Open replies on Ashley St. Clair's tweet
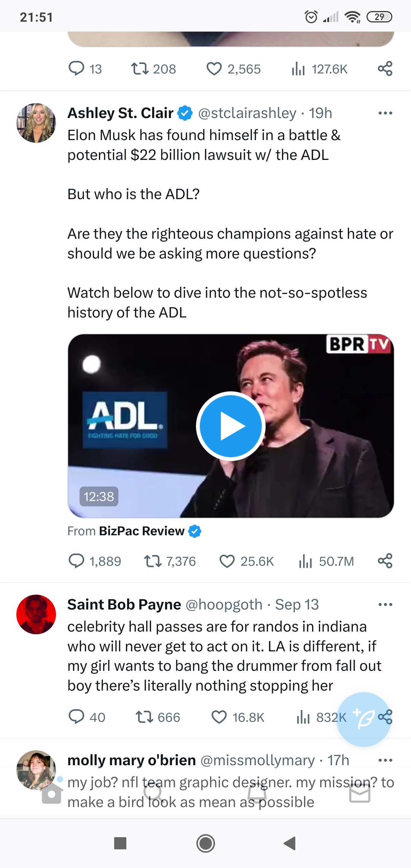The height and width of the screenshot is (868, 411). click(76, 561)
